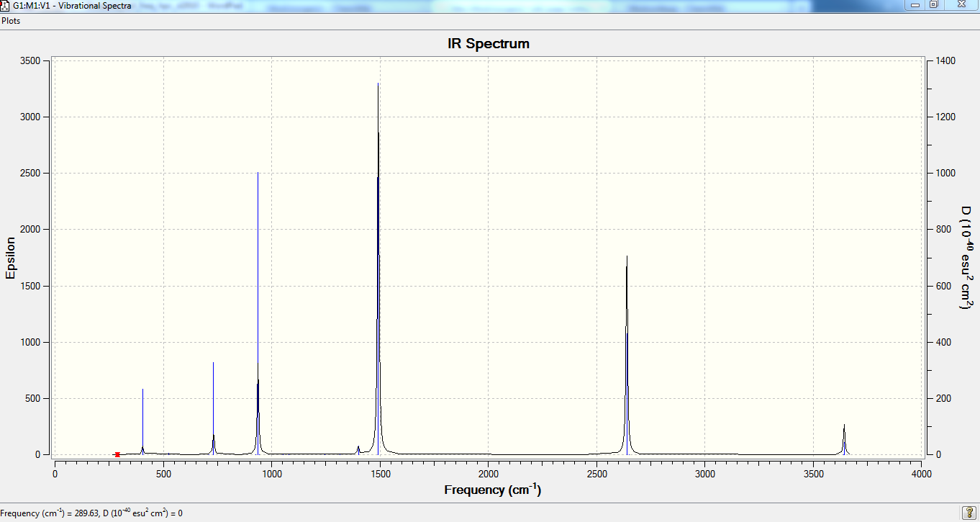The width and height of the screenshot is (980, 522).
Task: Click the 4000 tick label on frequency axis
Action: coord(922,474)
